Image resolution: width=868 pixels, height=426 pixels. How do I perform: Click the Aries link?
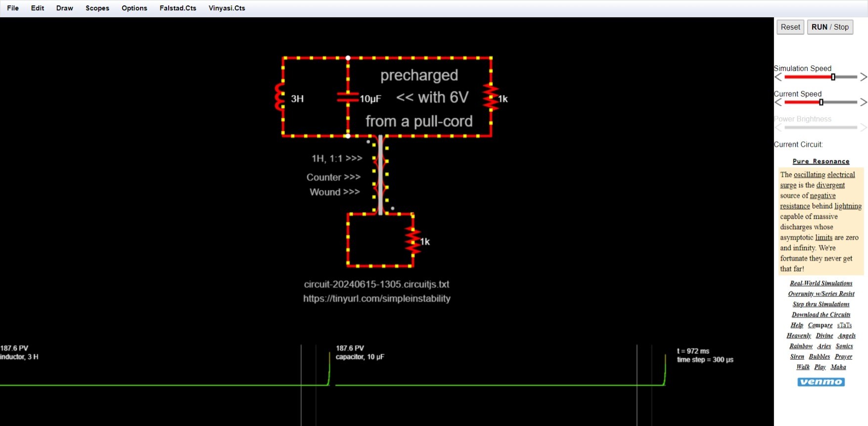click(824, 346)
